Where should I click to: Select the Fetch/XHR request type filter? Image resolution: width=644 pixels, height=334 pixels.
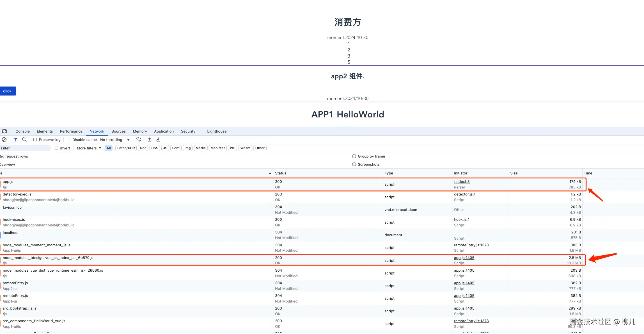tap(126, 148)
